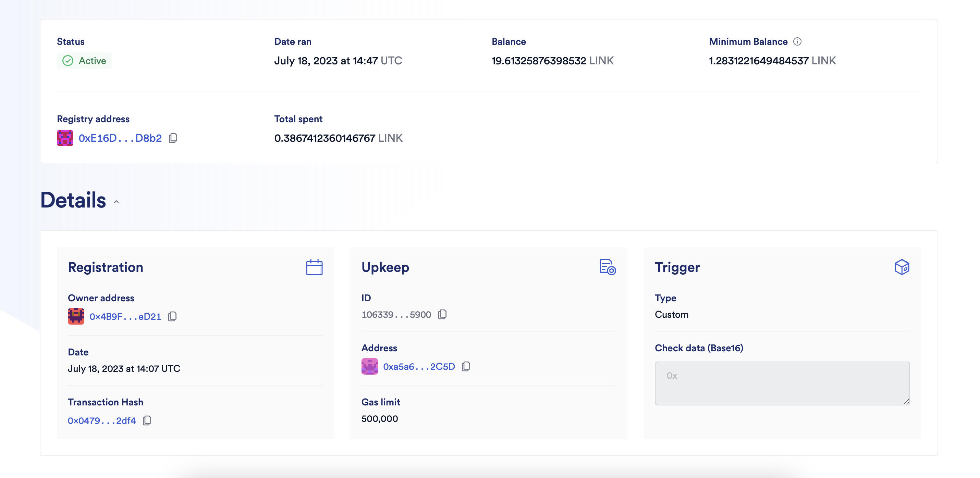Click the Registration calendar icon
The height and width of the screenshot is (478, 980).
point(314,267)
